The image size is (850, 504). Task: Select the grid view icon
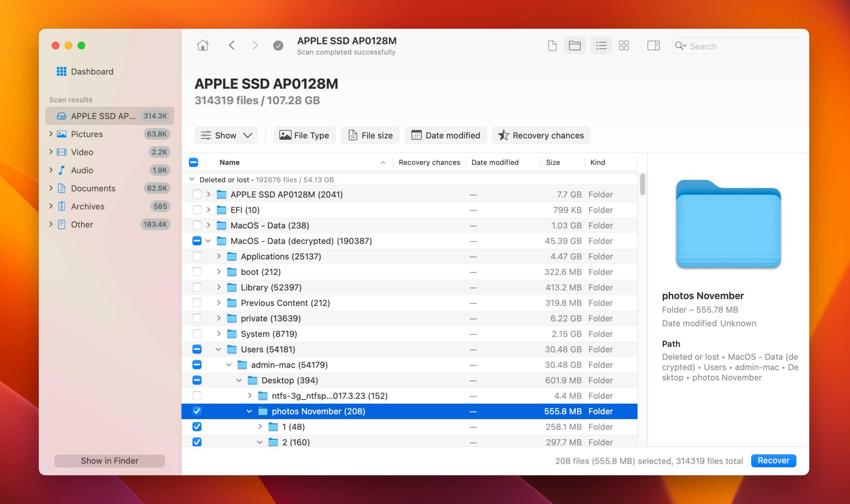pos(624,45)
